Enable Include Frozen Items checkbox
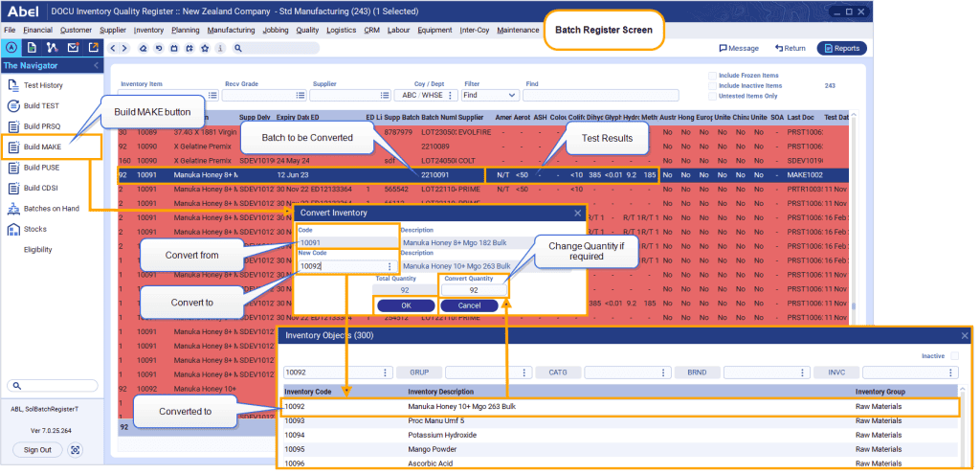980x474 pixels. pyautogui.click(x=712, y=76)
